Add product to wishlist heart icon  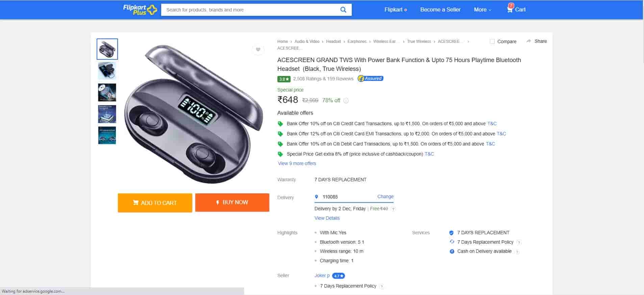pos(258,50)
